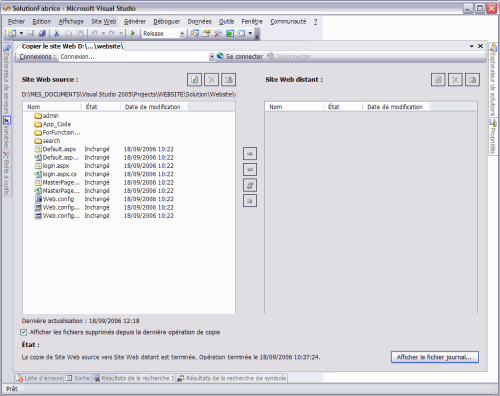Click the third icon above remote site

472,80
